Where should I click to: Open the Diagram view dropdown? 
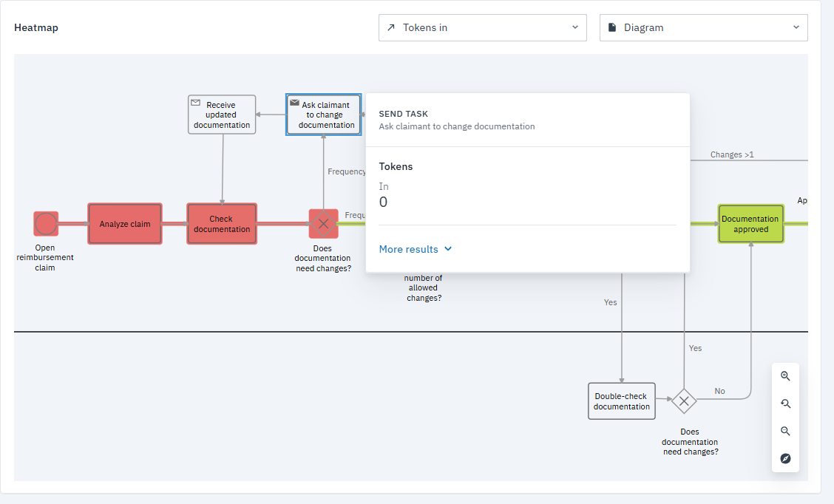tap(703, 27)
